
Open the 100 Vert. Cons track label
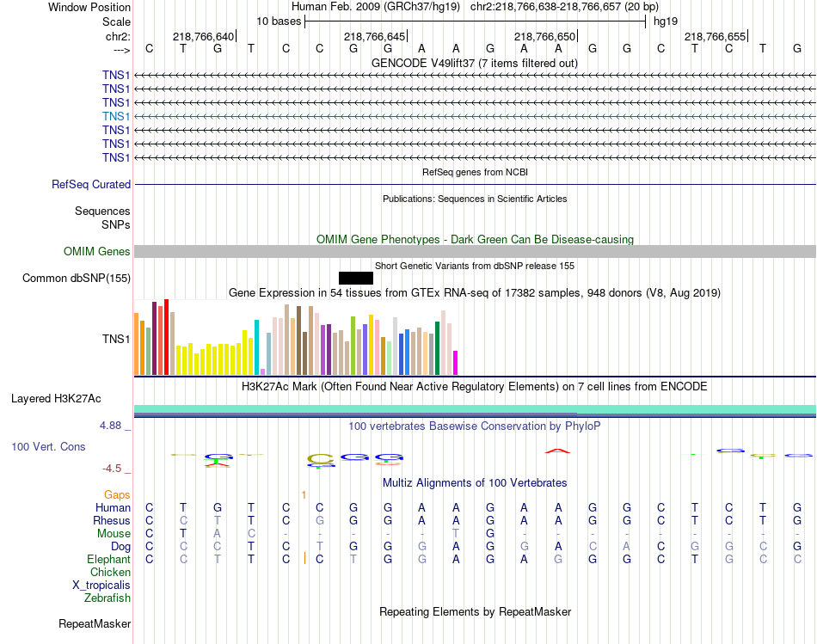(48, 447)
